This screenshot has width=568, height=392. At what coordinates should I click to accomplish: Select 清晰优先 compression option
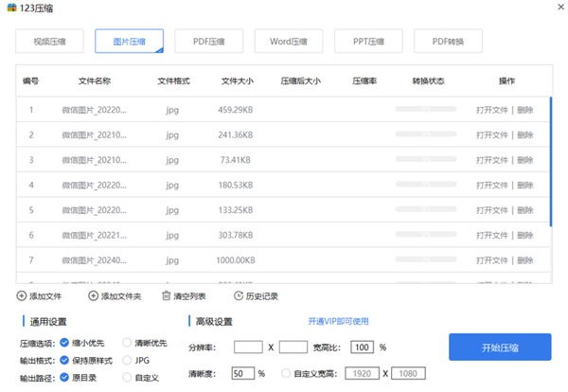pos(128,343)
